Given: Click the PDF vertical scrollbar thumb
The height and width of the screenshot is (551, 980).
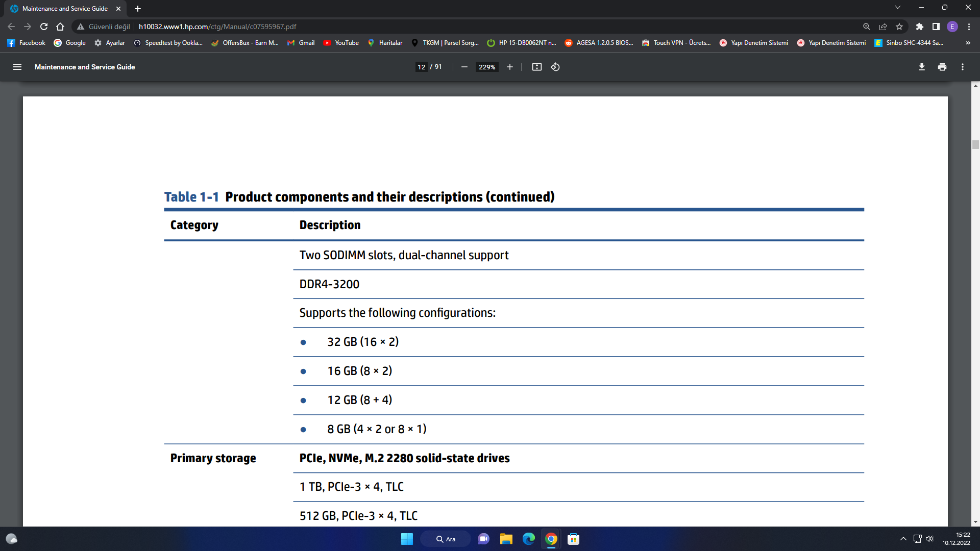Looking at the screenshot, I should click(975, 144).
